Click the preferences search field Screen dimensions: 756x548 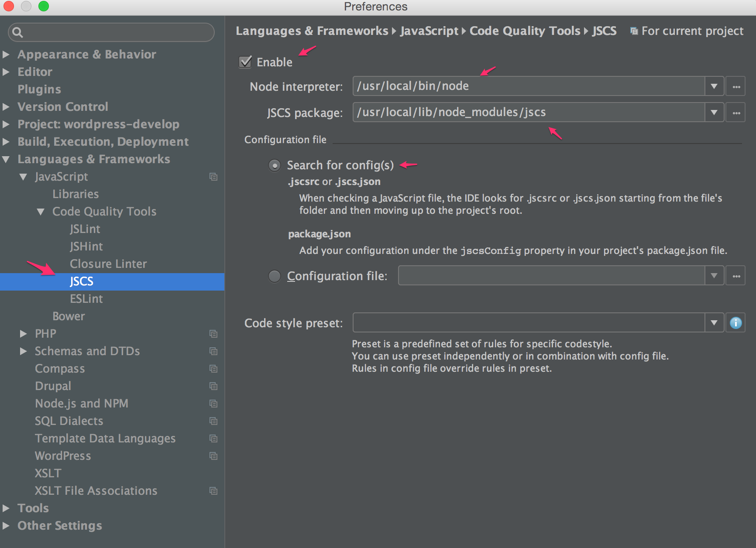click(111, 32)
